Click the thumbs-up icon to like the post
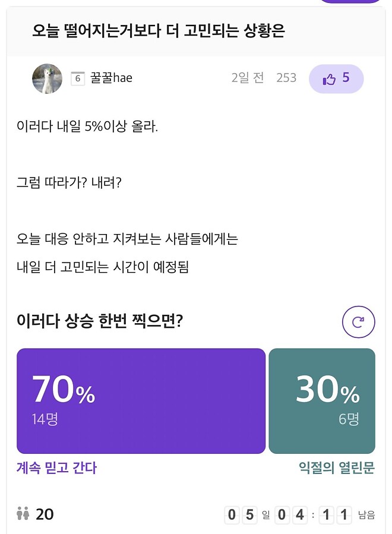The image size is (392, 534). 328,78
